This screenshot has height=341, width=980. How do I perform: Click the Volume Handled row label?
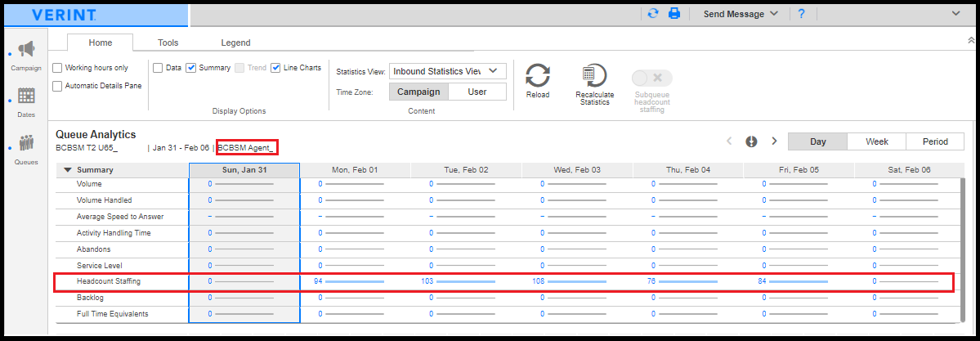(x=105, y=200)
